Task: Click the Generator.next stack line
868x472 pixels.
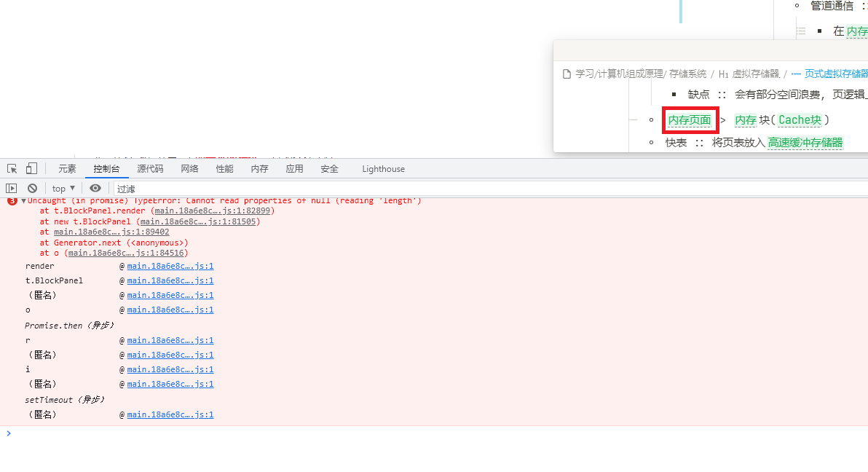Action: [x=114, y=243]
